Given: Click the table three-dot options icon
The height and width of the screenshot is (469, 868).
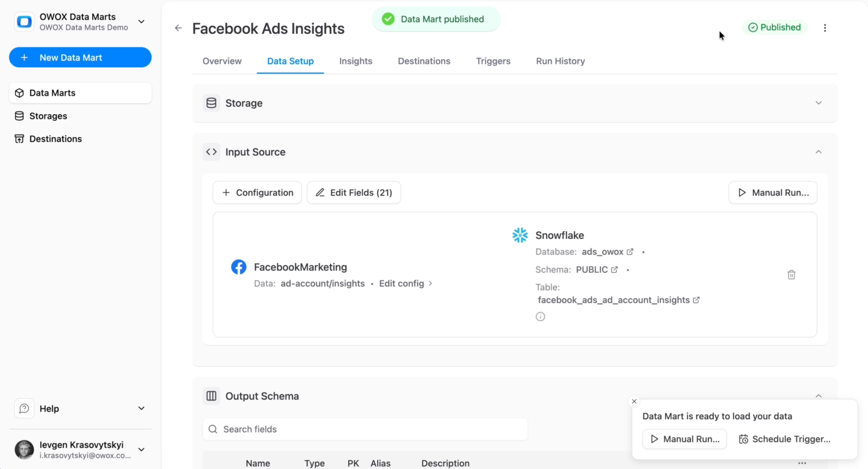Looking at the screenshot, I should 802,463.
